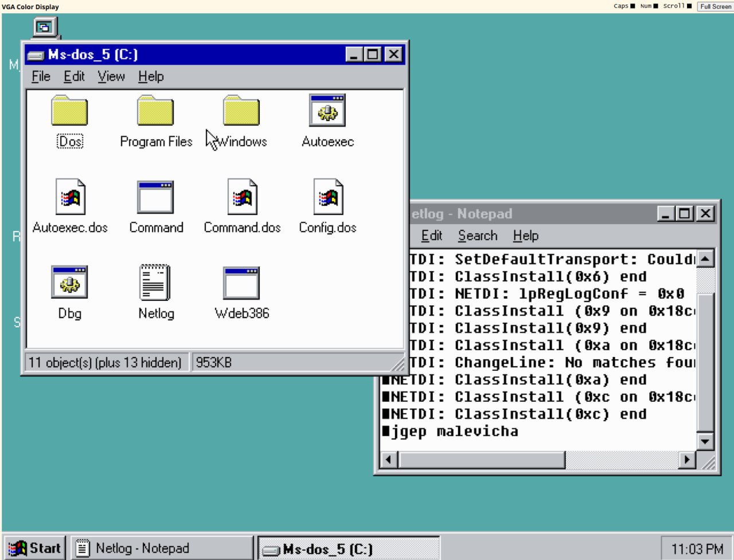
Task: Click the Command program icon
Action: (x=155, y=197)
